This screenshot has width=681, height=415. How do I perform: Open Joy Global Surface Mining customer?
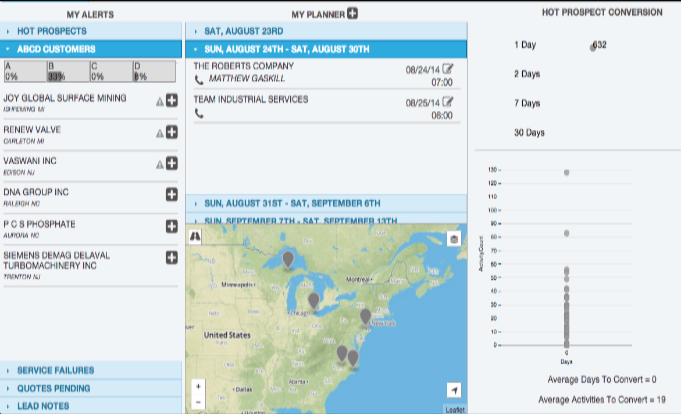click(x=65, y=98)
